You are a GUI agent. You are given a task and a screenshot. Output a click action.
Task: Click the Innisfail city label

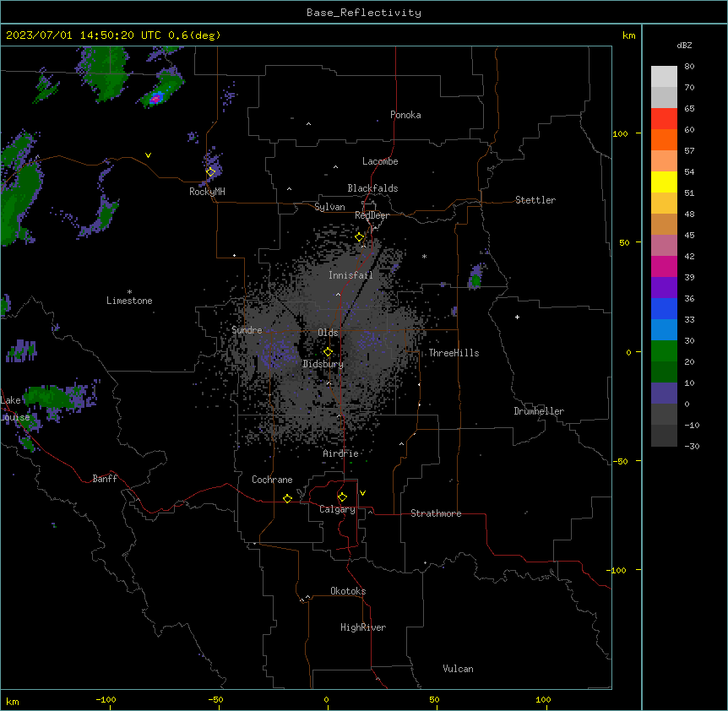[x=350, y=275]
